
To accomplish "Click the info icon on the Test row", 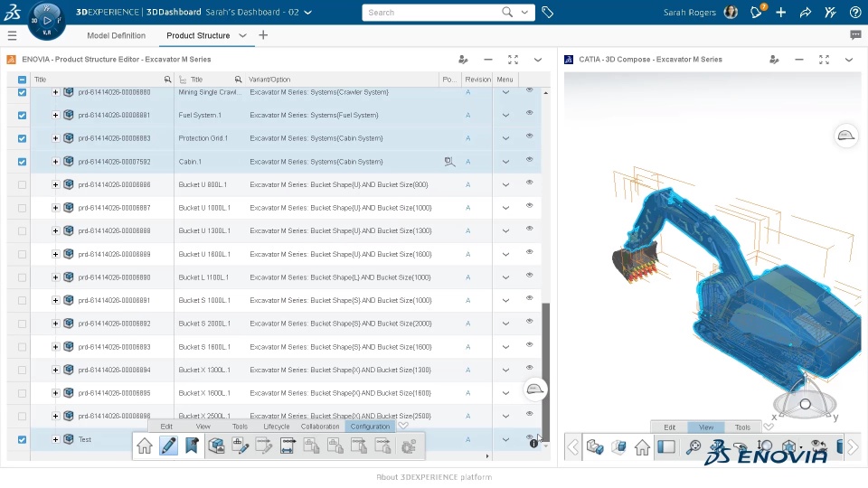I will 533,443.
